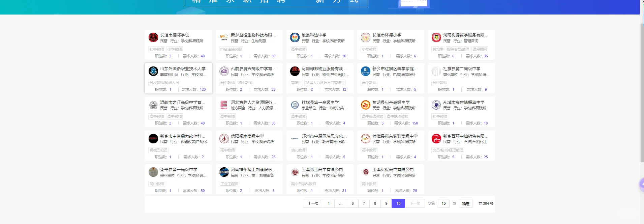Open 玉溪弘玉高中有限公司 company link

click(x=322, y=170)
